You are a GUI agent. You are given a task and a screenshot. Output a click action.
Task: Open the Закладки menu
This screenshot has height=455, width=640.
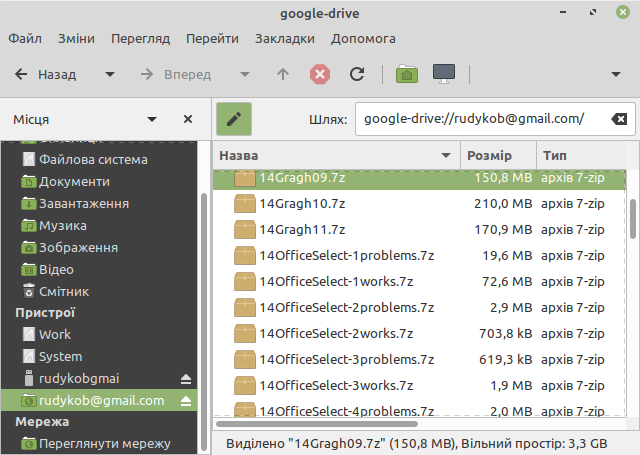(x=284, y=39)
